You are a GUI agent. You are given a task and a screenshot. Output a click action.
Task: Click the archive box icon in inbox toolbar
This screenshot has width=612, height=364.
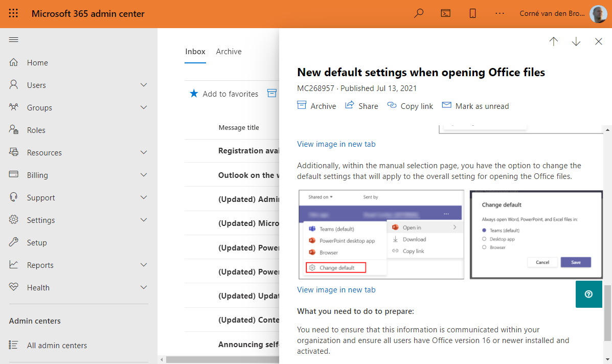(272, 93)
